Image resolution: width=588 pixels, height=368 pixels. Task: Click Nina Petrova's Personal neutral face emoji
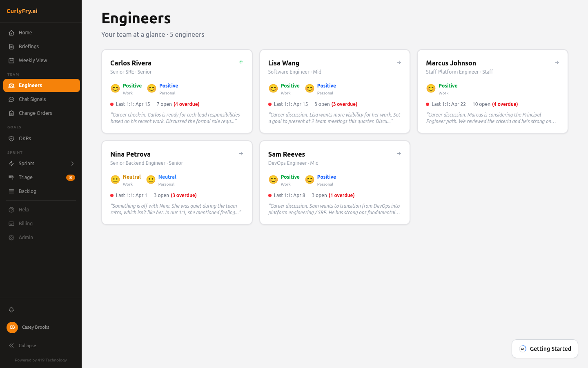pos(151,180)
